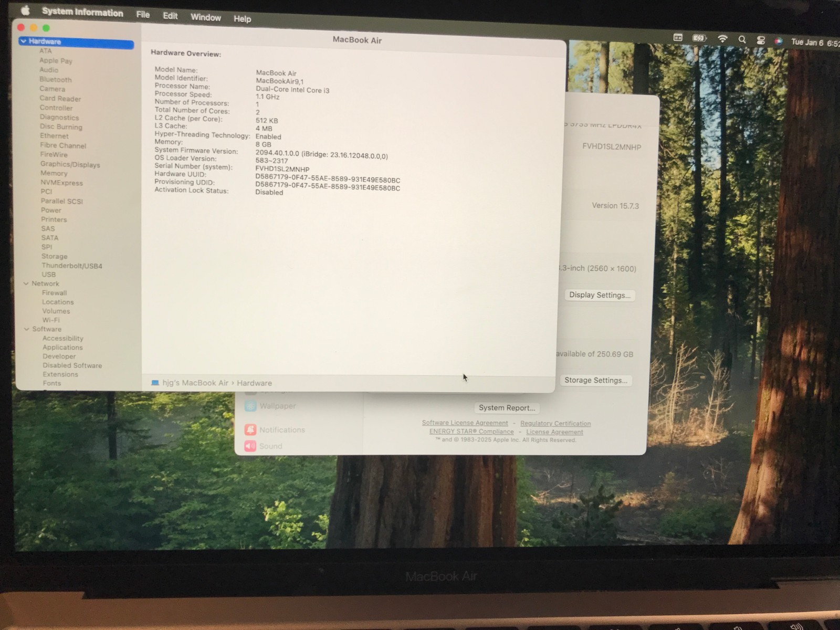Select Locations under Network

point(58,302)
